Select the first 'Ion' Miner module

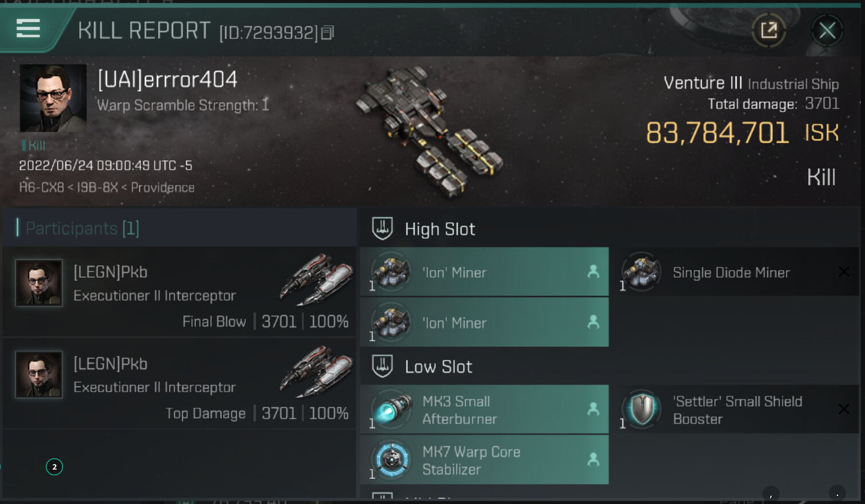pyautogui.click(x=484, y=272)
